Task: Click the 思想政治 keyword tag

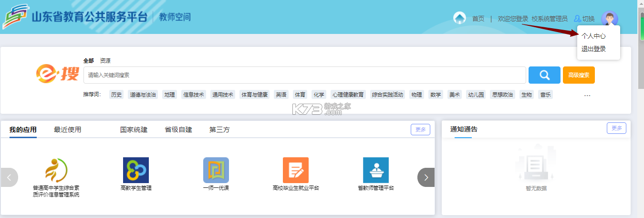Action: click(x=502, y=95)
